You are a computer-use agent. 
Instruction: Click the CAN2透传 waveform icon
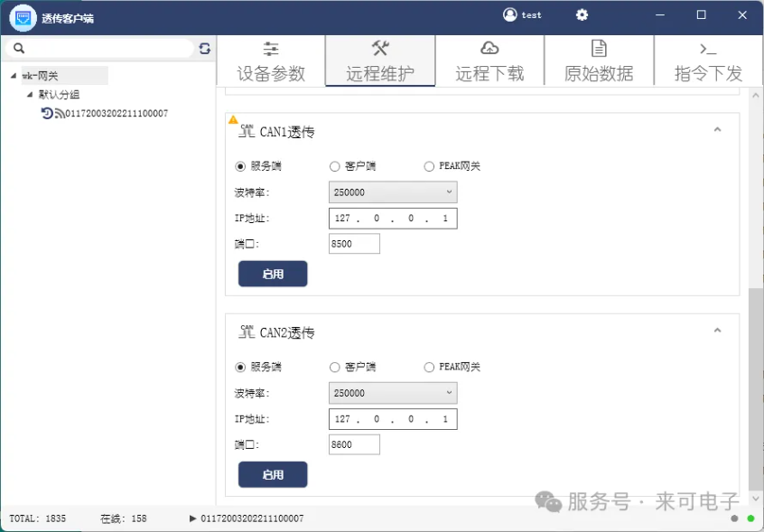[247, 331]
